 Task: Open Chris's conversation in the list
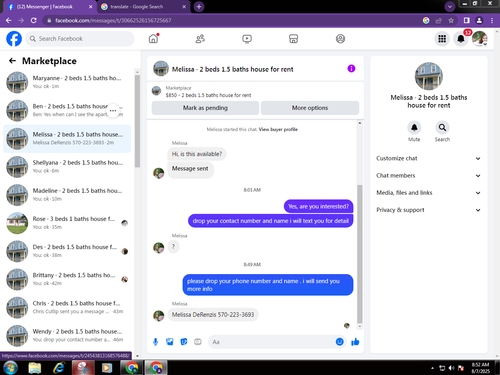click(67, 307)
